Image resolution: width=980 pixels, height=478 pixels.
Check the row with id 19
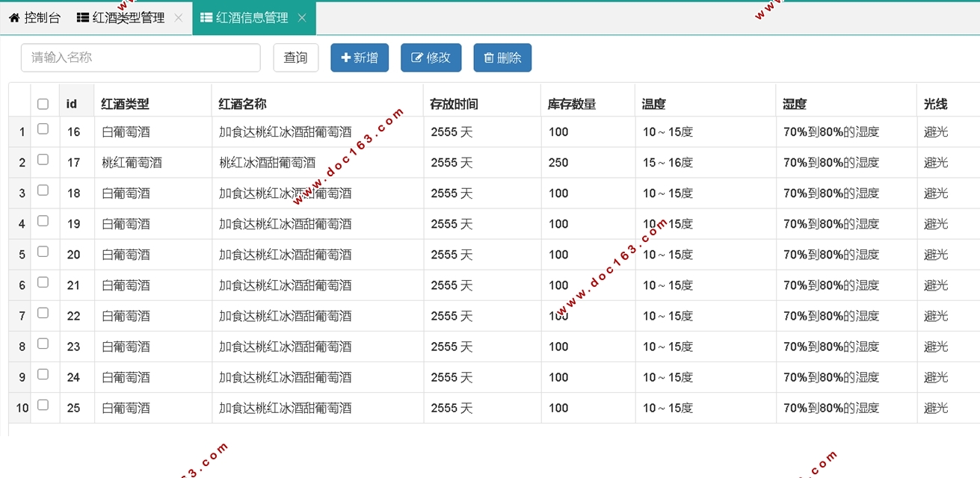(43, 221)
